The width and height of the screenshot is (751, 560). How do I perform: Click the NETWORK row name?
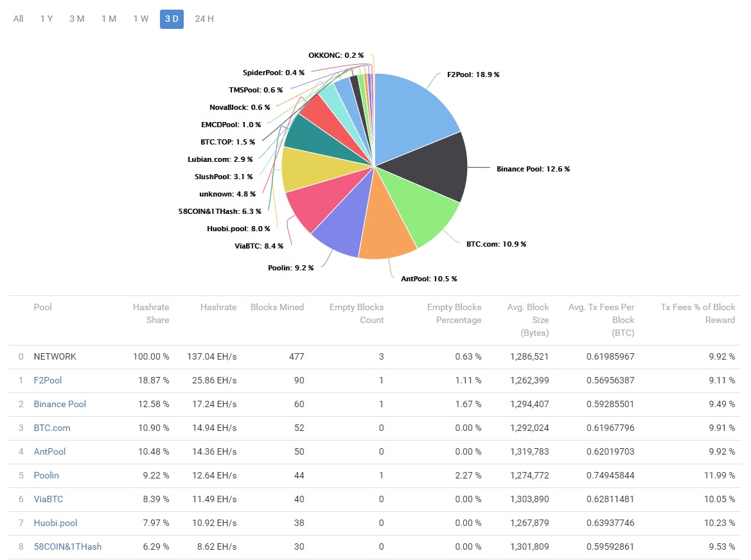tap(55, 356)
